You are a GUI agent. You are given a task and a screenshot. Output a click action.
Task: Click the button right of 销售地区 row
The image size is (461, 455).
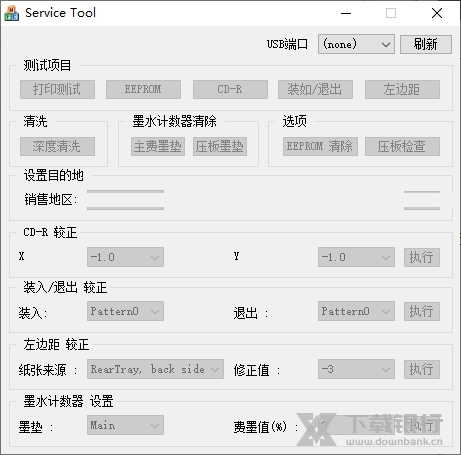click(422, 200)
